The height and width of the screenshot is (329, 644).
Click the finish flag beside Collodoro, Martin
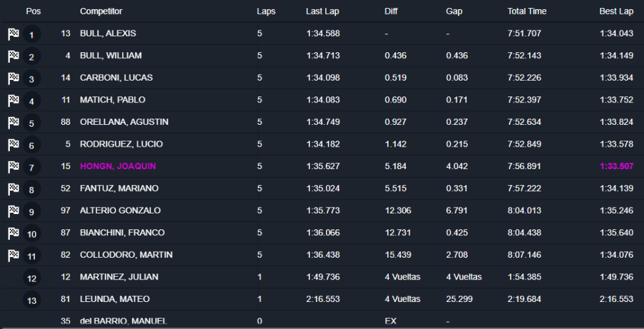point(13,256)
